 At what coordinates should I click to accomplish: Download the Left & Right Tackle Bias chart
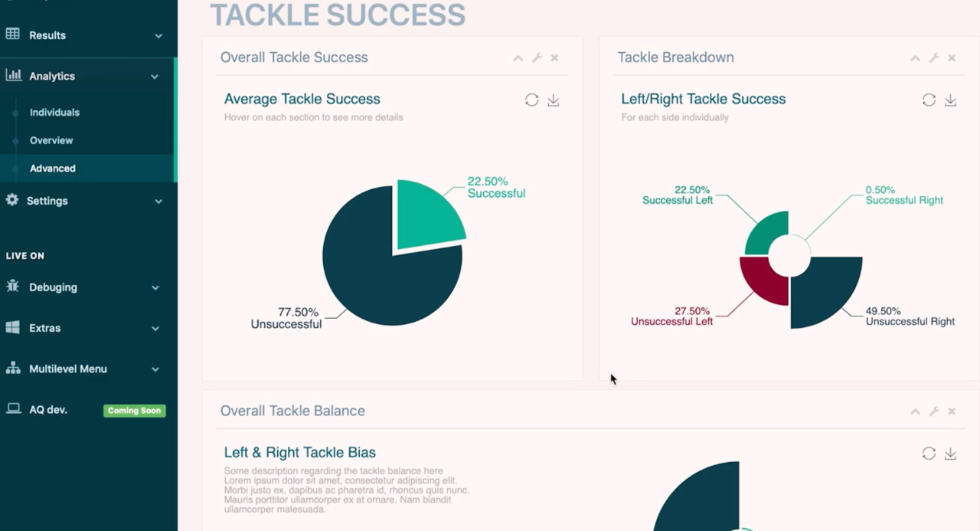tap(950, 454)
